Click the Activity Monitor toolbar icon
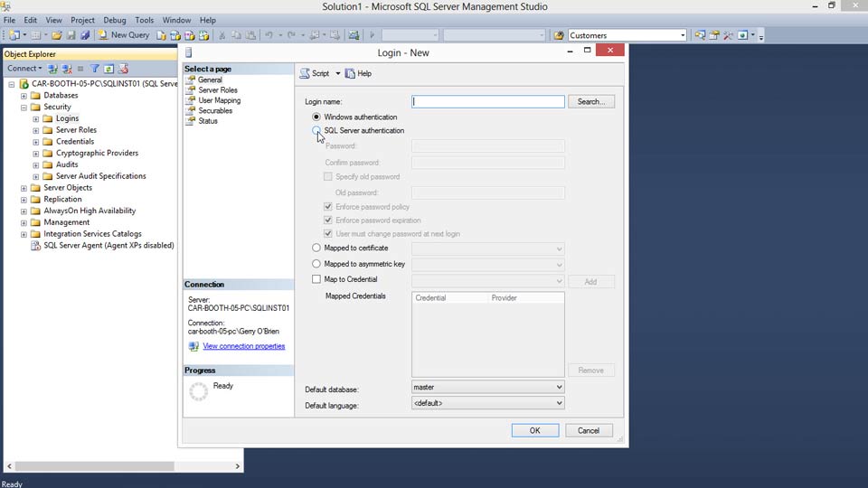Screen dimensions: 868x488 354,35
